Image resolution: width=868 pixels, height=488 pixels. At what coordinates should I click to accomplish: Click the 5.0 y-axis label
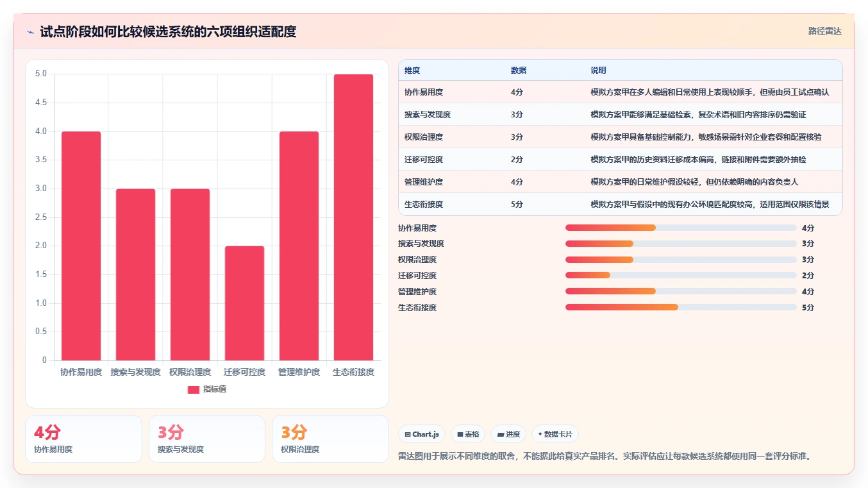[x=41, y=74]
